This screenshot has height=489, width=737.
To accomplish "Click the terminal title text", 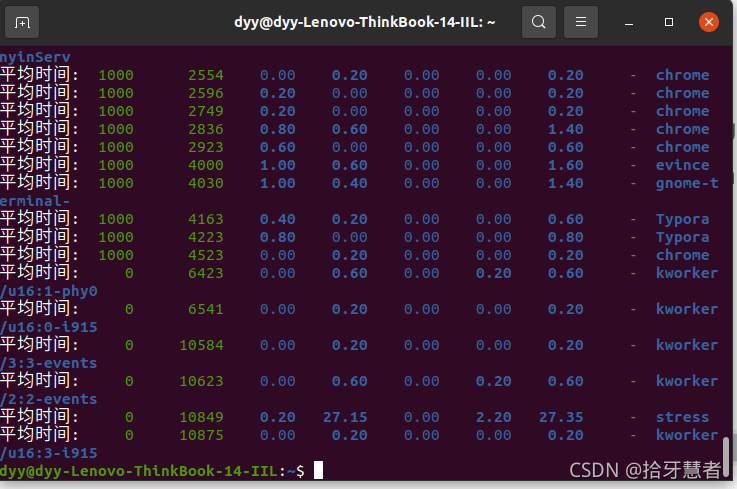I will [x=365, y=22].
